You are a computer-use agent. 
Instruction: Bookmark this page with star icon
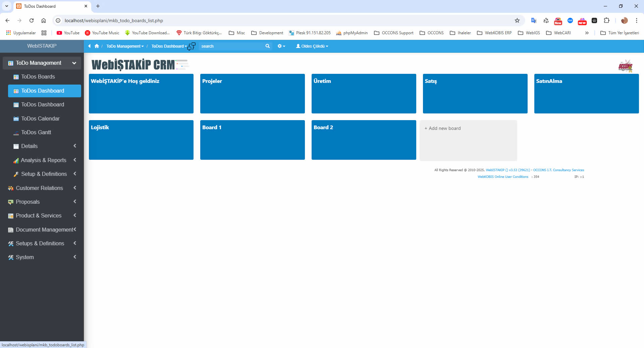[x=517, y=20]
